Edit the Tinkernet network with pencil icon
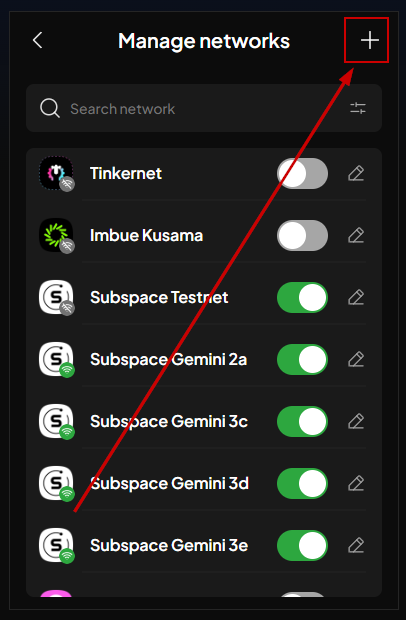This screenshot has height=620, width=406. coord(356,174)
